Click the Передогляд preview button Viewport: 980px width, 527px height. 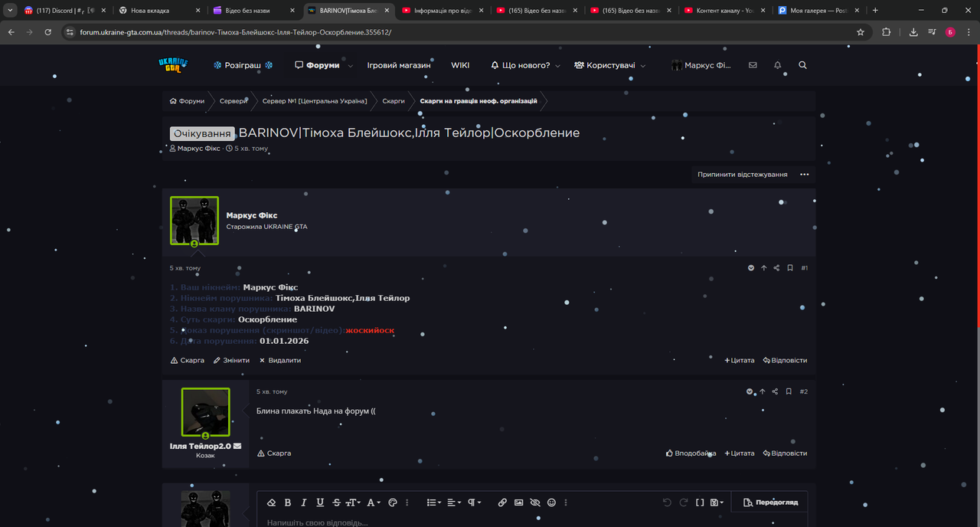click(770, 502)
